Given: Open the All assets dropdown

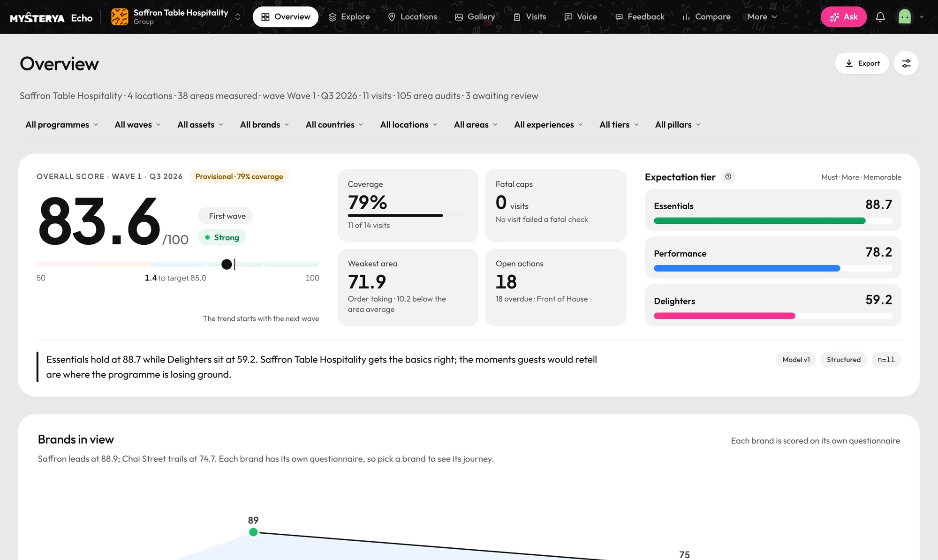Looking at the screenshot, I should tap(200, 125).
